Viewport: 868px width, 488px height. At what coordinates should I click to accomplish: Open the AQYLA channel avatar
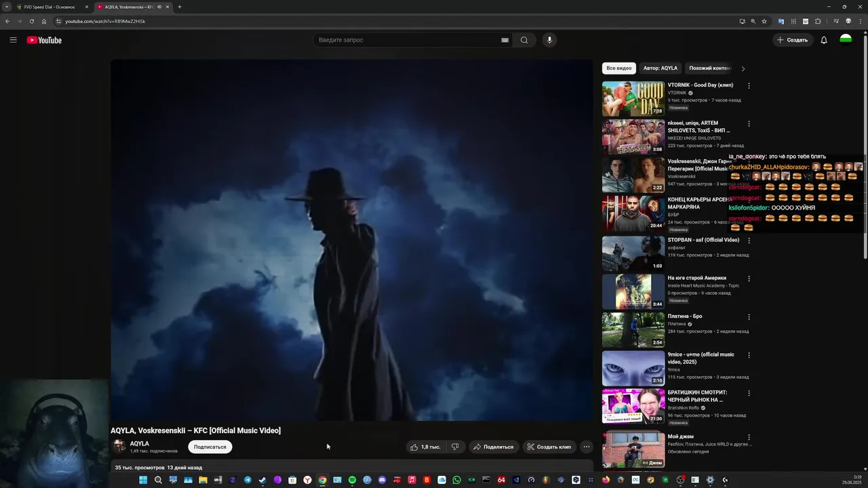(x=119, y=446)
